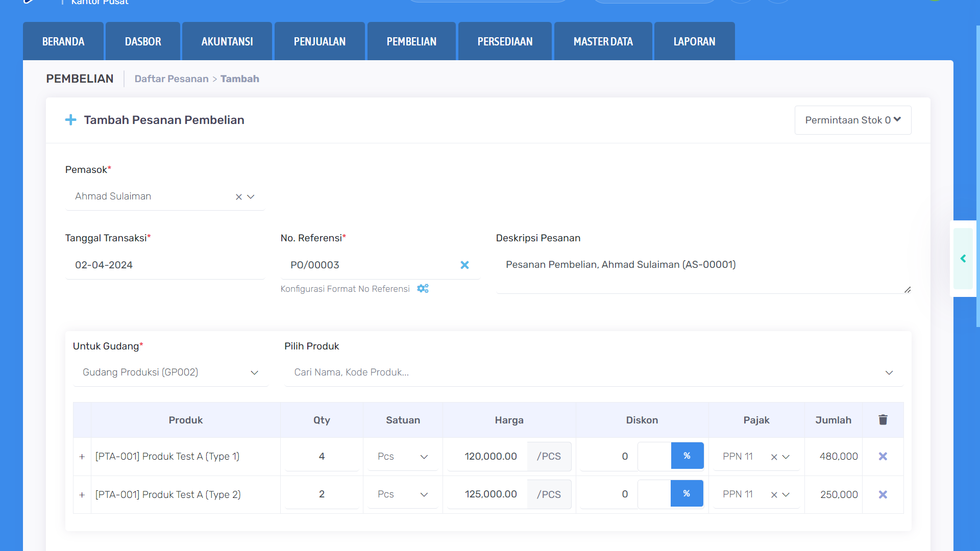
Task: Open the PERSEDIAAN menu tab
Action: click(x=505, y=41)
